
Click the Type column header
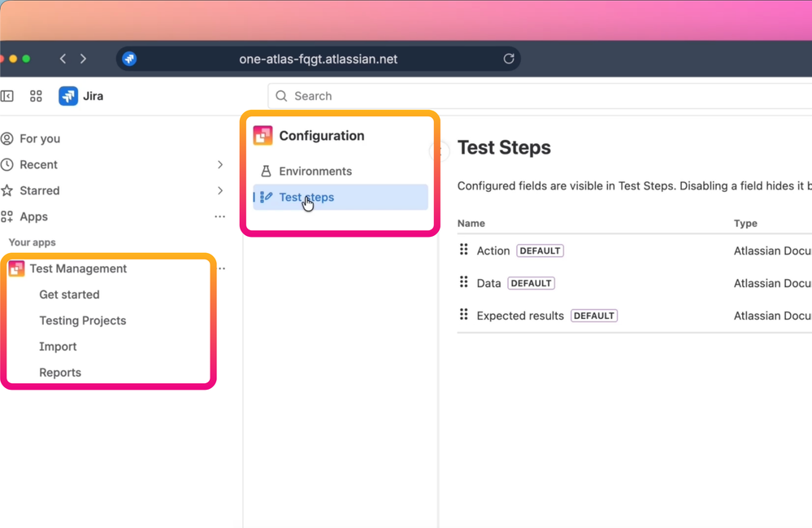[x=745, y=224]
